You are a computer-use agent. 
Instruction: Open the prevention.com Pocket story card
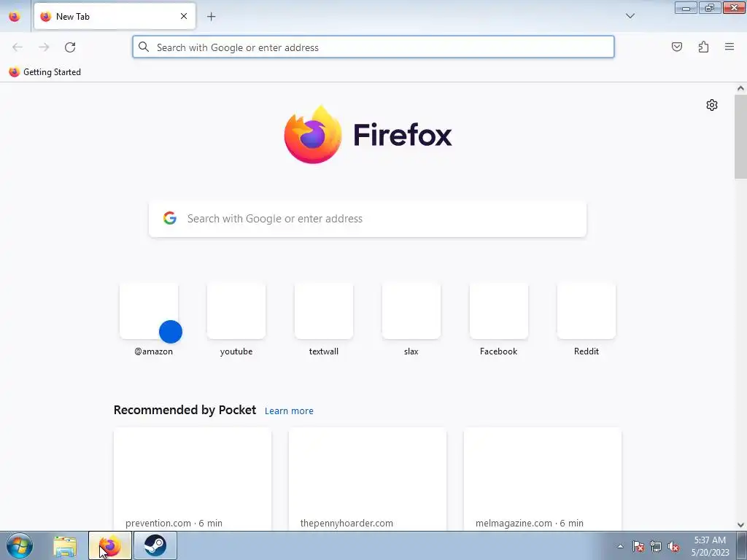[193, 479]
